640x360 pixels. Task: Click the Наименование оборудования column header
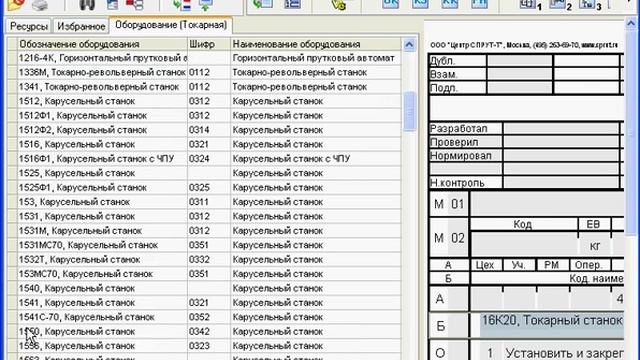(x=316, y=44)
